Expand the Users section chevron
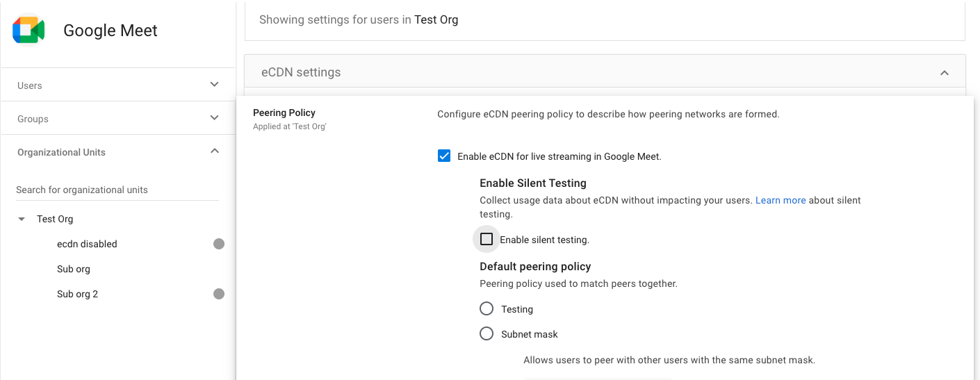This screenshot has width=980, height=380. tap(214, 85)
